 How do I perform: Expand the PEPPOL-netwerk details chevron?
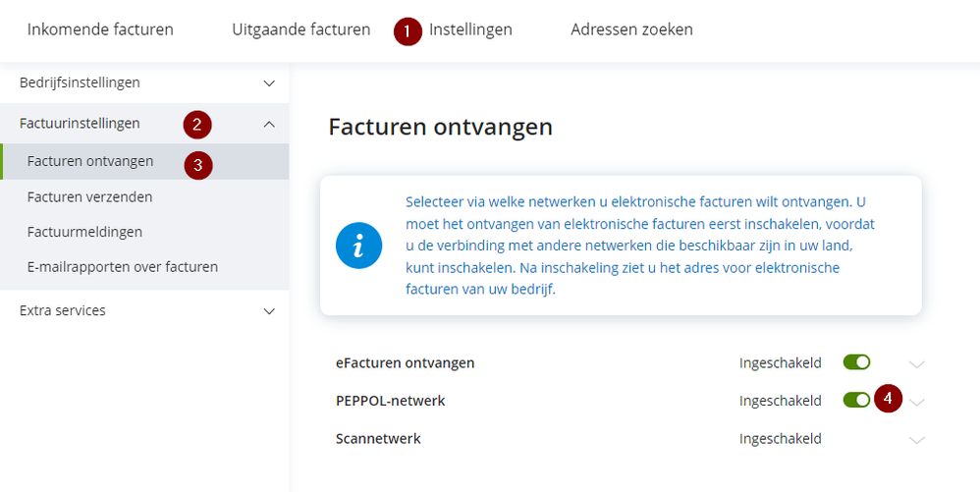917,402
